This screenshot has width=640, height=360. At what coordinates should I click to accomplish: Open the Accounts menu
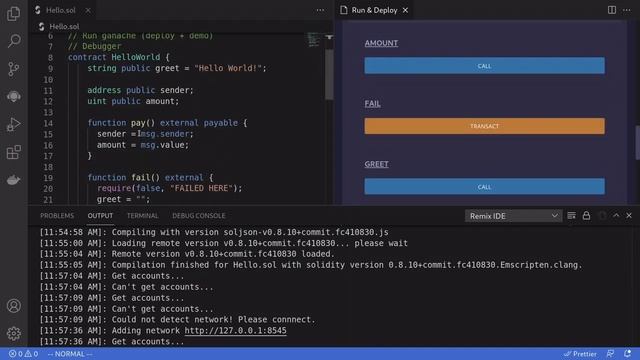(13, 306)
